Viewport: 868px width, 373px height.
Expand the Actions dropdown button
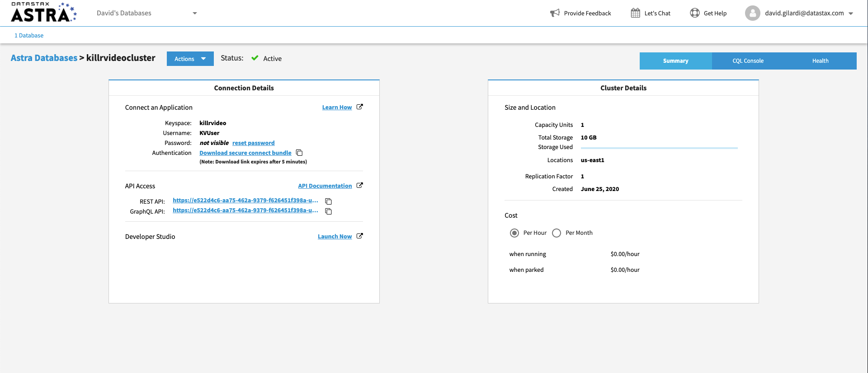tap(190, 59)
